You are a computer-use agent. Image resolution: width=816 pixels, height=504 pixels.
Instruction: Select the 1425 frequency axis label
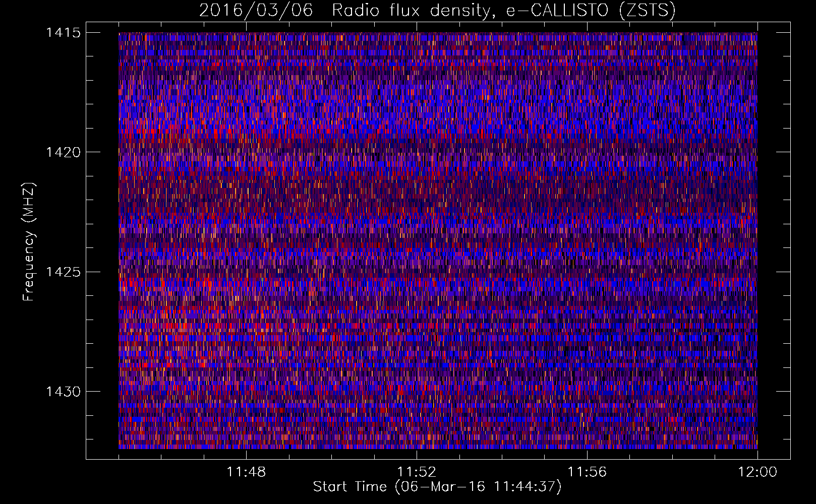63,272
